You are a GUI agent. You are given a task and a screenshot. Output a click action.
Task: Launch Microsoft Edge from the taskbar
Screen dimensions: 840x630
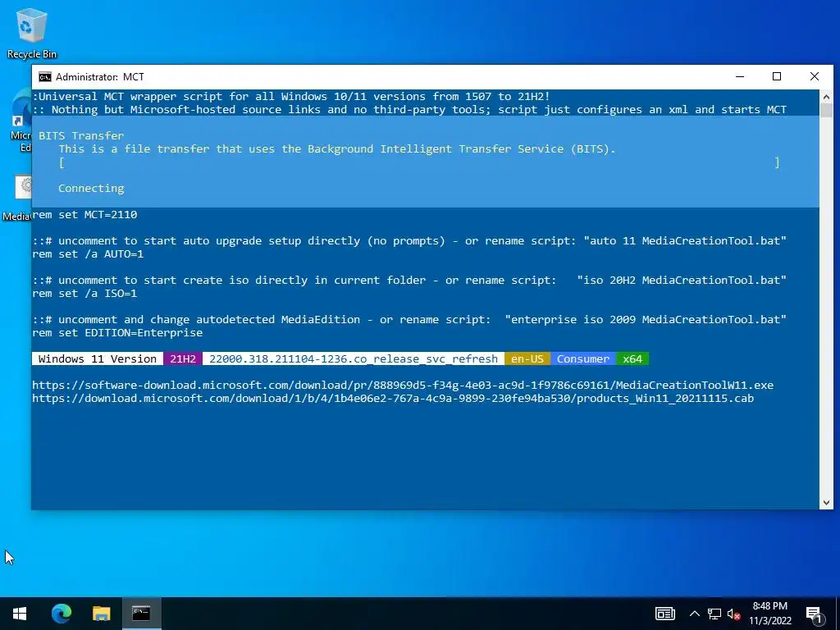pos(61,614)
